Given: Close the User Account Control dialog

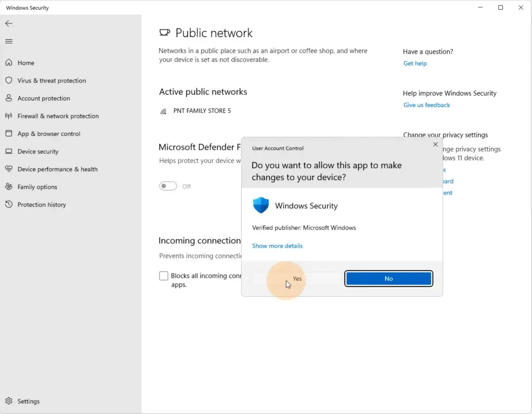Looking at the screenshot, I should click(x=436, y=144).
